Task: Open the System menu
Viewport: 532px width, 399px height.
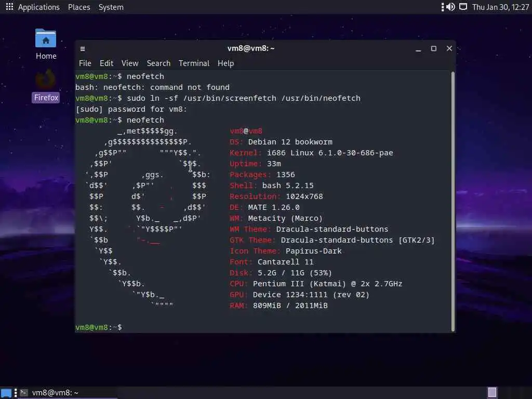Action: click(111, 7)
